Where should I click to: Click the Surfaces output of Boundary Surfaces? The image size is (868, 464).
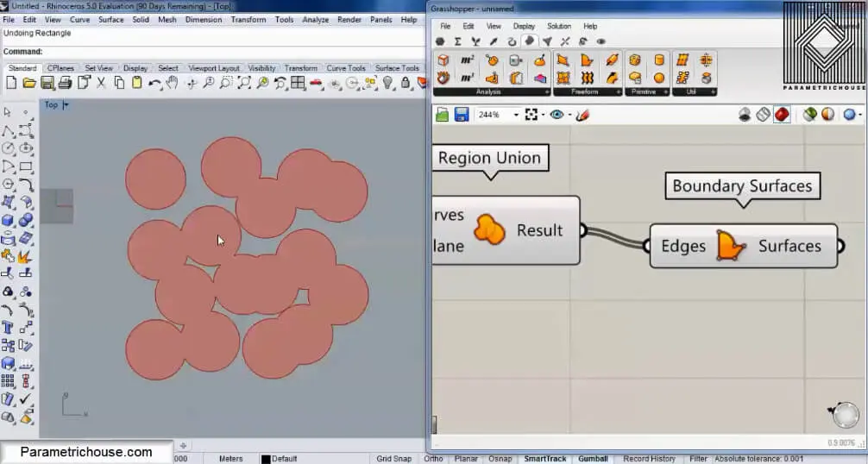coord(789,246)
